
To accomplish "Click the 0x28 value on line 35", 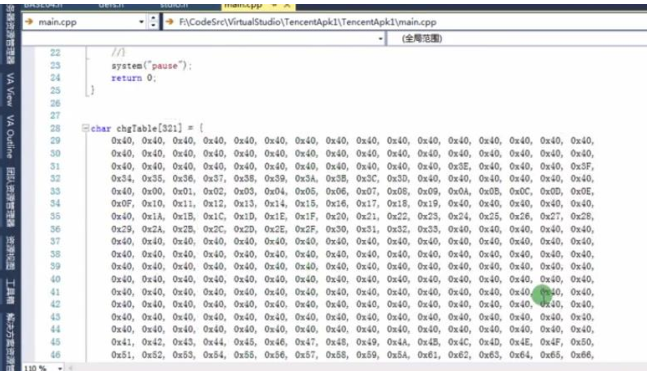I will 582,216.
